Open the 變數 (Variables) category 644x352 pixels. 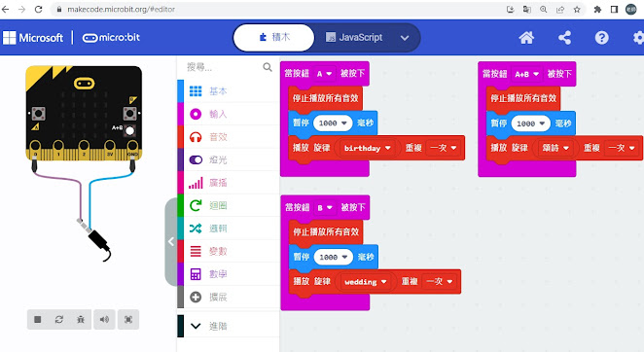click(229, 251)
